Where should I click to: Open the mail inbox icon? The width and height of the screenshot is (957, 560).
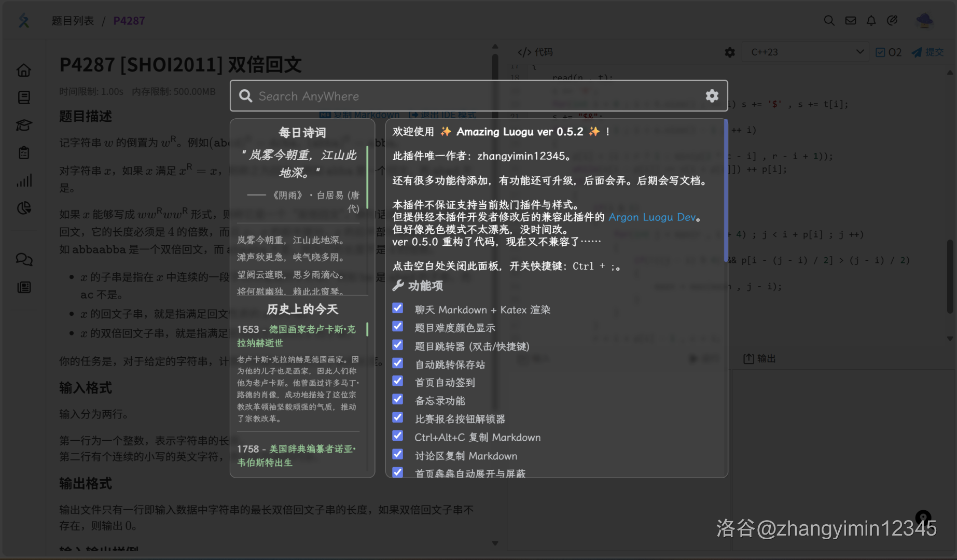[x=850, y=21]
